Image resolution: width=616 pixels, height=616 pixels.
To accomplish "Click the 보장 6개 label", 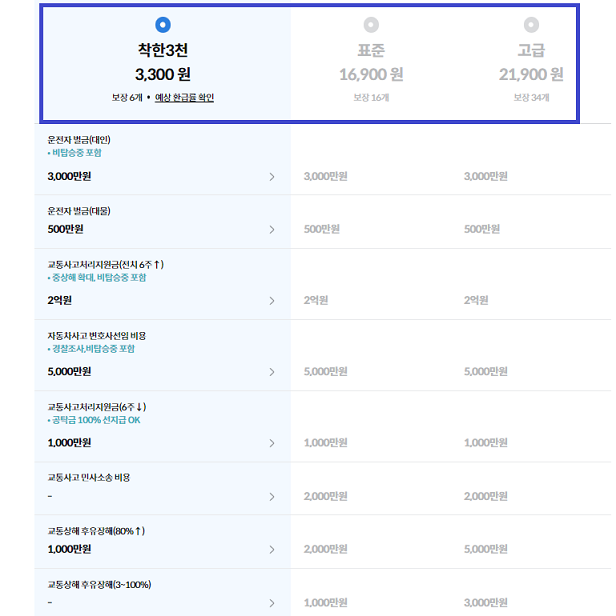I will click(127, 97).
